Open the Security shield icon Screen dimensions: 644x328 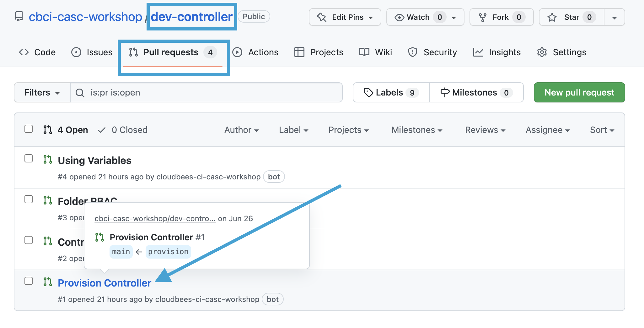coord(412,52)
